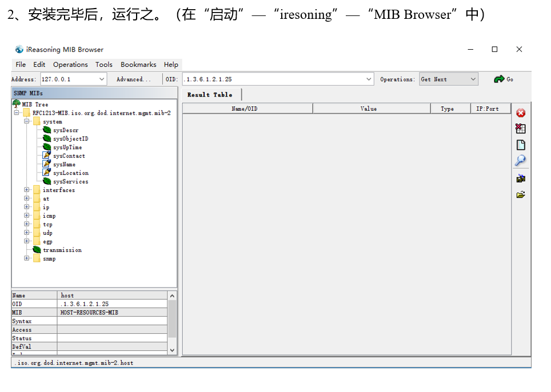Use the magnifier Find icon on the sidebar
The height and width of the screenshot is (392, 551).
pyautogui.click(x=521, y=161)
